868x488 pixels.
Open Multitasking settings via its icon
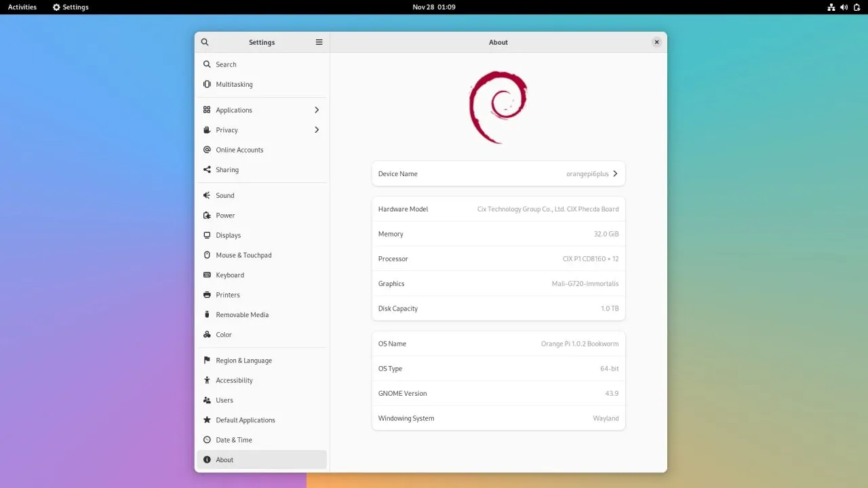[x=207, y=84]
